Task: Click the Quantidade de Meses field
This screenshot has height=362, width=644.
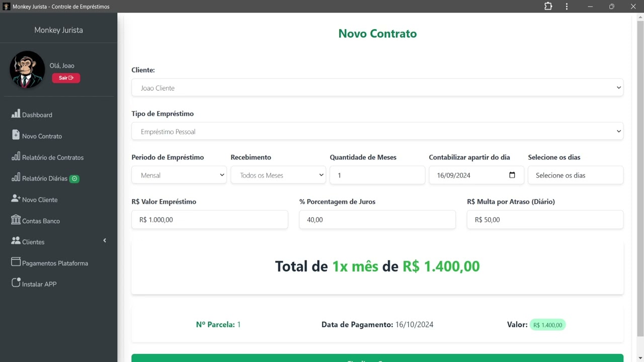Action: tap(377, 175)
